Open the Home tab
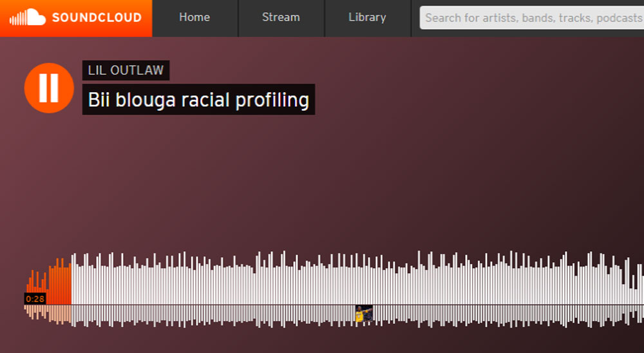 click(194, 17)
